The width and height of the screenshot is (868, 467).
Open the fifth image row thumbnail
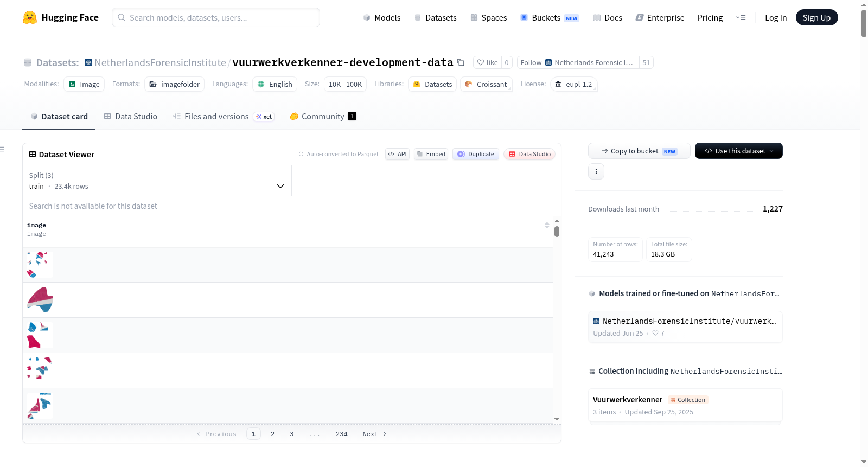click(40, 406)
